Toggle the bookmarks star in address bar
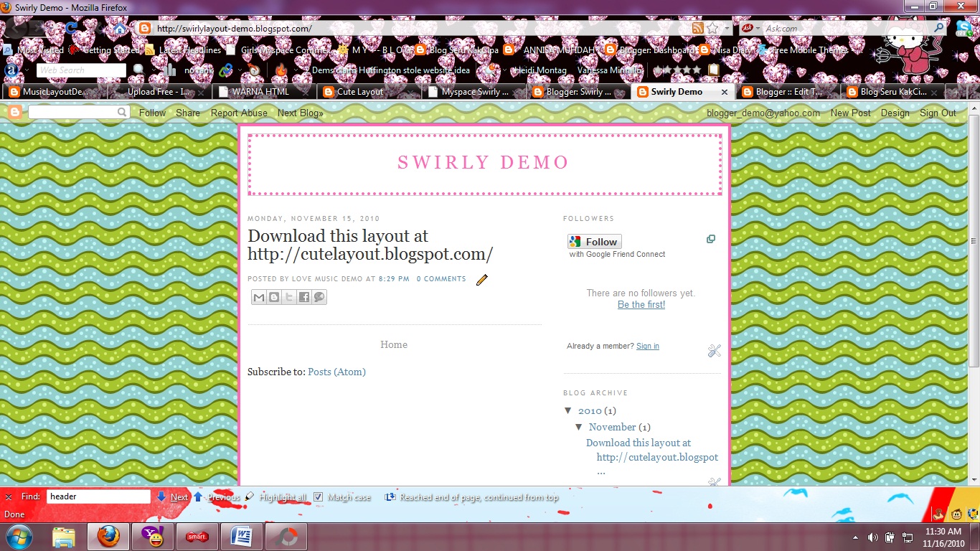The height and width of the screenshot is (551, 980). click(710, 27)
